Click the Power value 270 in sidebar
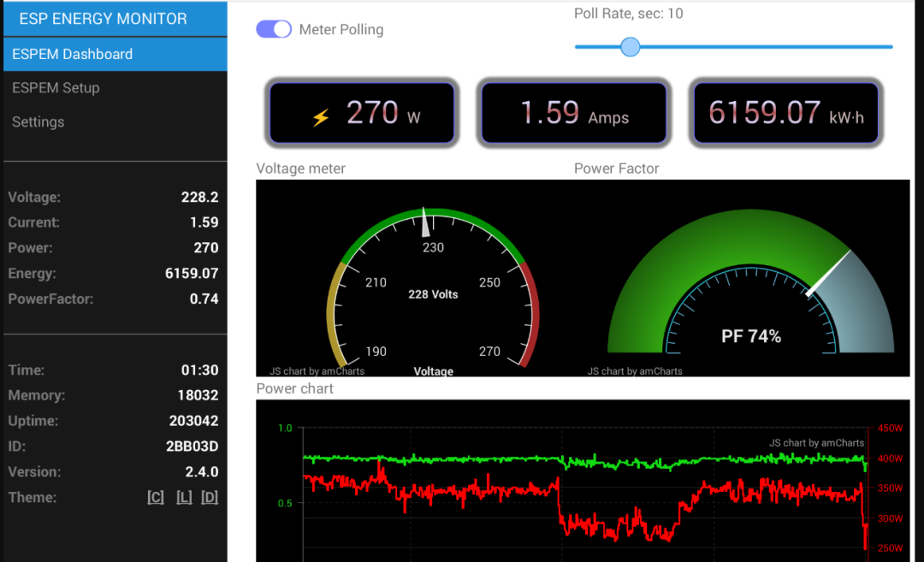 [x=206, y=248]
